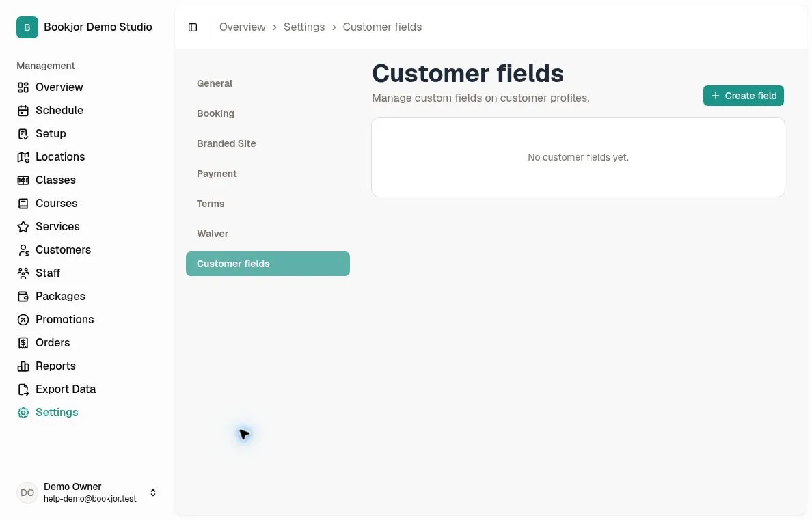Click the 'No customer fields yet.' message

pos(578,157)
